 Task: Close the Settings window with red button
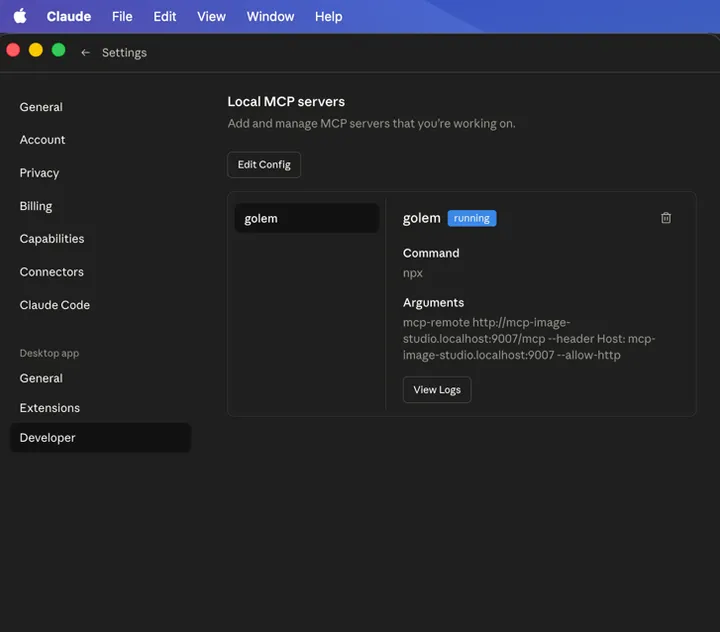coord(13,50)
